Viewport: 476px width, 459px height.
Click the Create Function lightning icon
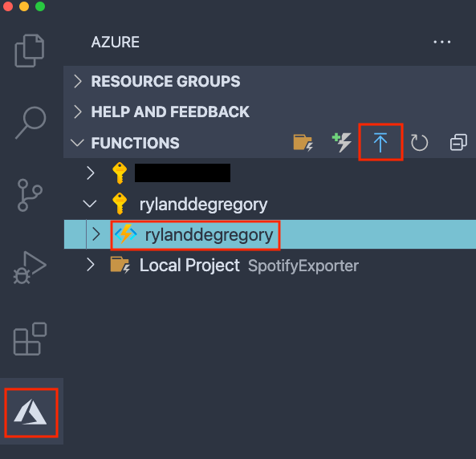point(342,142)
